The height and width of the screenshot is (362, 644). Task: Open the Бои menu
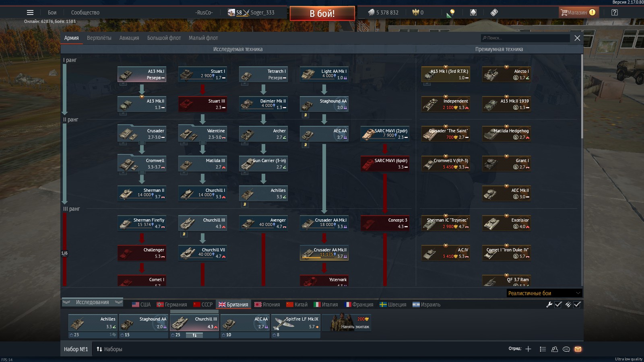pos(52,12)
